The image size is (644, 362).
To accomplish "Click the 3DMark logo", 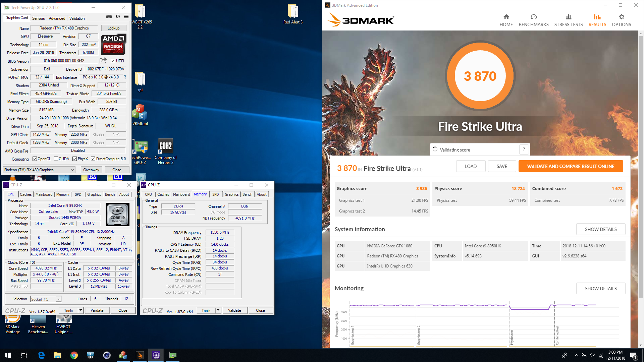I will [x=361, y=20].
